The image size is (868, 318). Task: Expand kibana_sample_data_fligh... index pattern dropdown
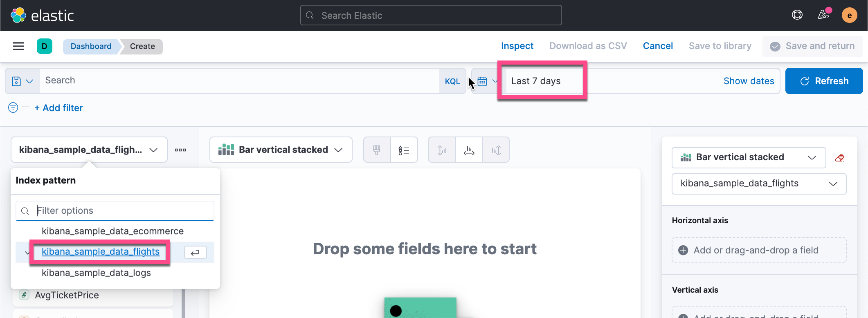89,150
